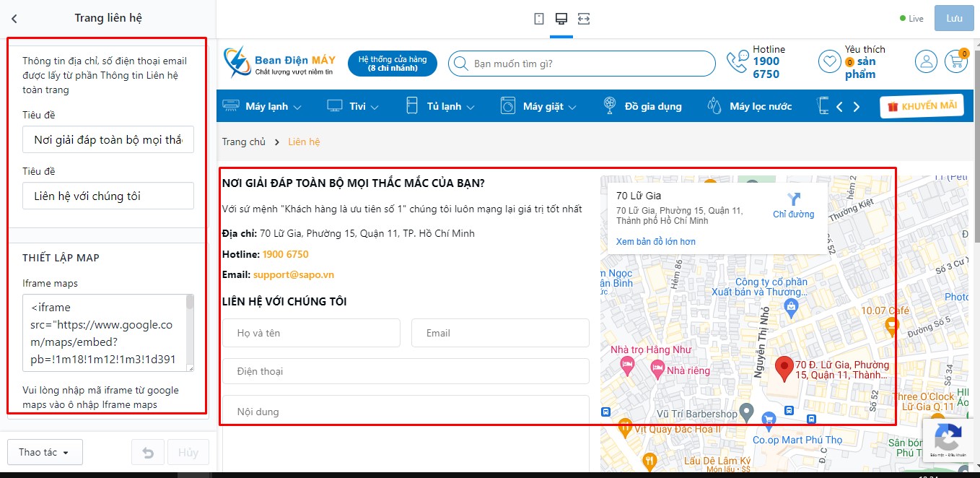
Task: Switch to full-width preview icon
Action: pyautogui.click(x=584, y=19)
